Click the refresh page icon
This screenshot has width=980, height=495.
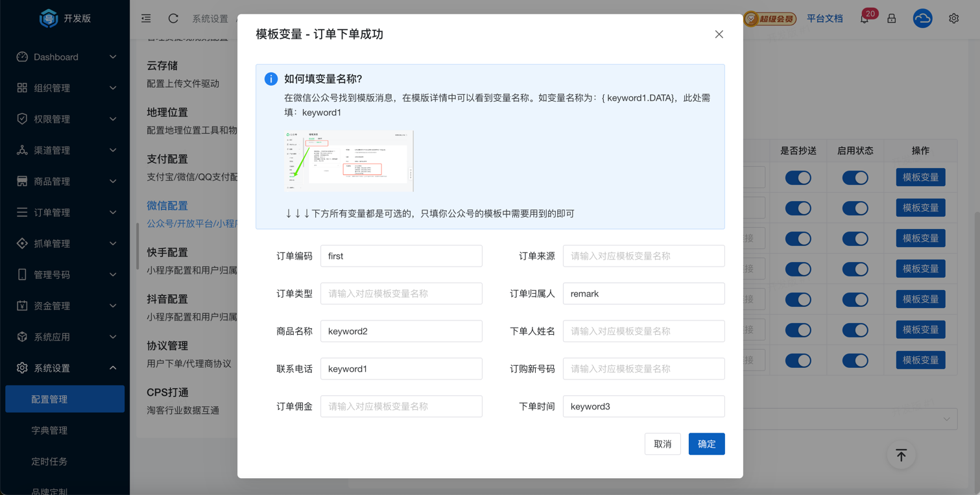(173, 18)
